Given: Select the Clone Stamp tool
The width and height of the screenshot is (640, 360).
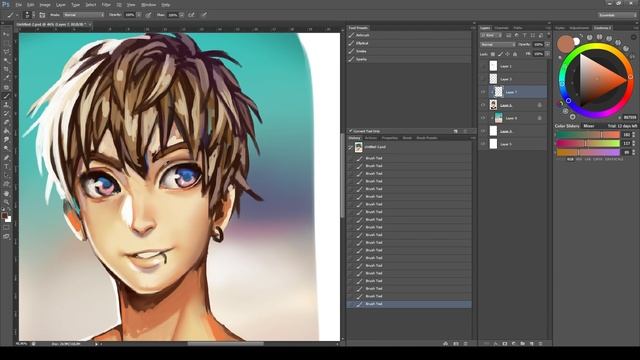Looking at the screenshot, I should point(6,105).
